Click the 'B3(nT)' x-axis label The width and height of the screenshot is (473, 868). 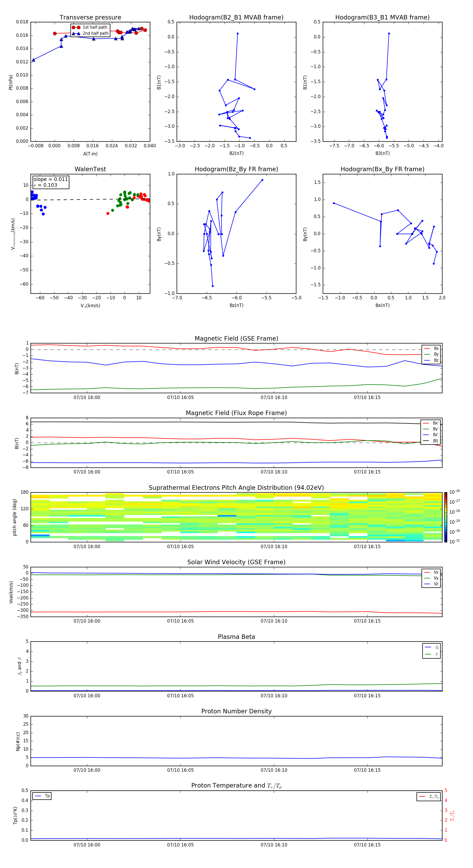pos(382,153)
